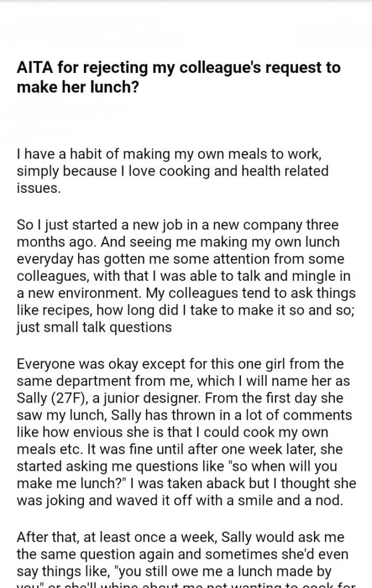Click the paragraph starting 'So I just started'
The height and width of the screenshot is (588, 372).
pyautogui.click(x=186, y=276)
